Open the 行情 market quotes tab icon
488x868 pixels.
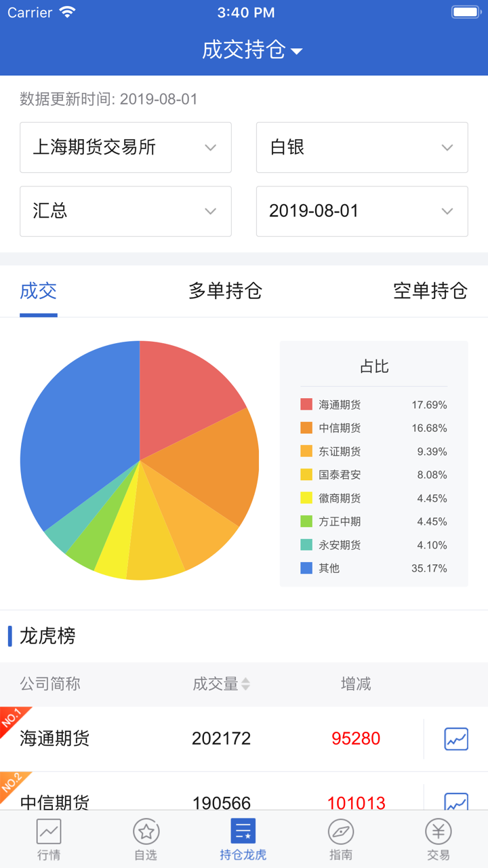(x=49, y=831)
